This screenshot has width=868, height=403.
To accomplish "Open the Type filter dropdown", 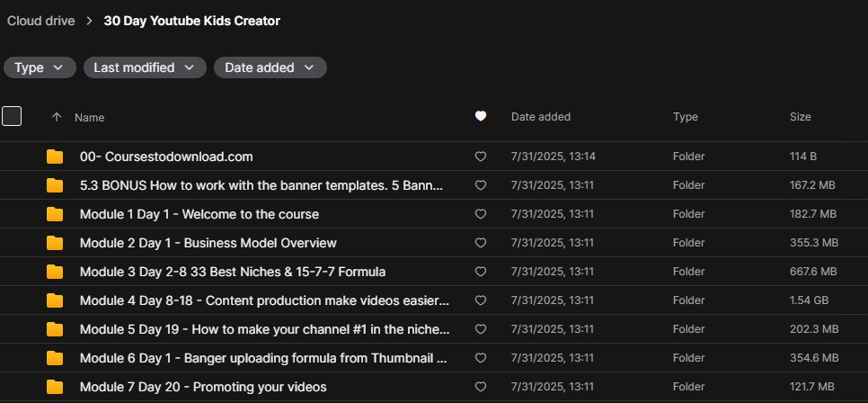I will (40, 67).
